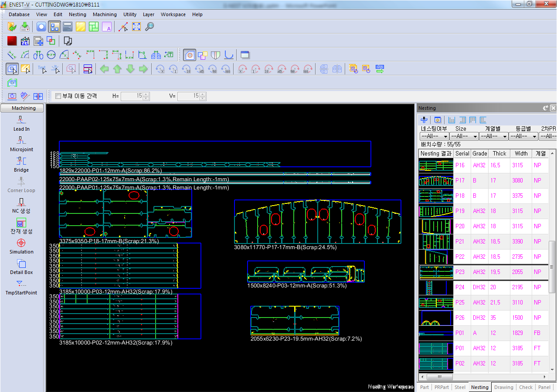Rotate 45 degrees using the red rotate icon

pyautogui.click(x=282, y=69)
